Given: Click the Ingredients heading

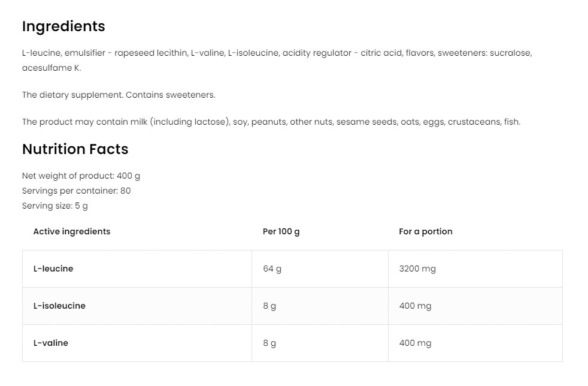Looking at the screenshot, I should click(x=63, y=26).
